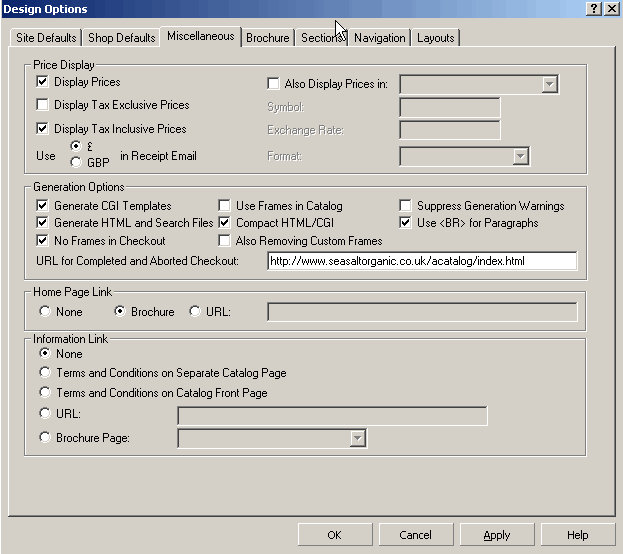Image resolution: width=623 pixels, height=554 pixels.
Task: Open the Navigation tab
Action: coord(379,38)
